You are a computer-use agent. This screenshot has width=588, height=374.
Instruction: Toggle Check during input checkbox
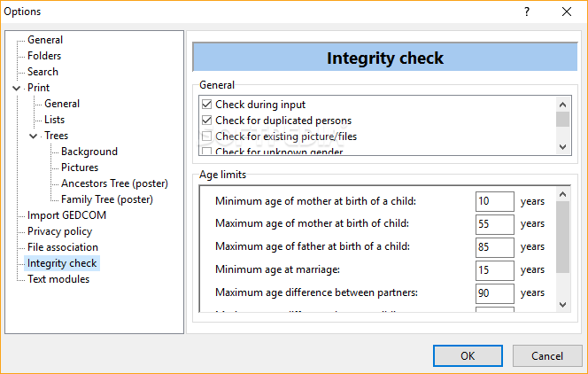coord(207,105)
